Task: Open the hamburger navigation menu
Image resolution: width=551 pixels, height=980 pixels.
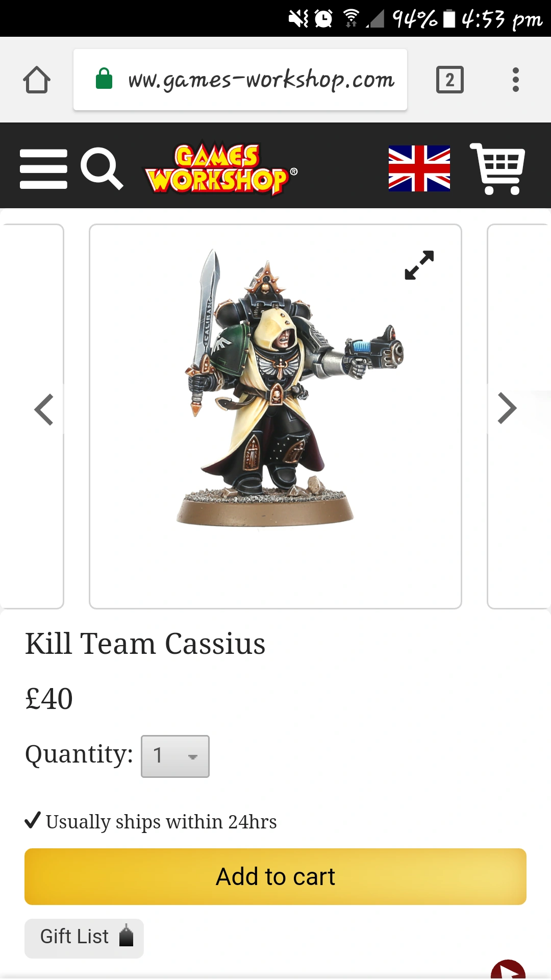Action: click(43, 169)
